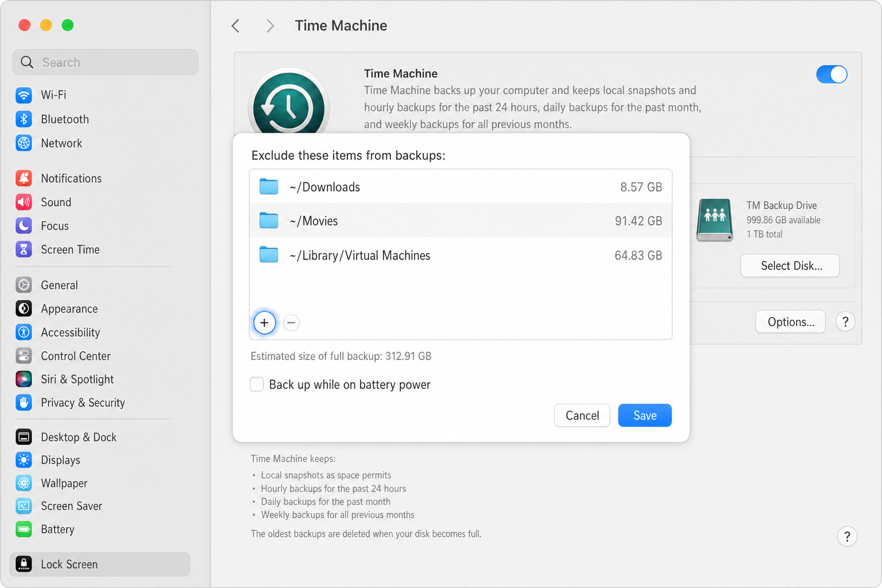Click the ~/Downloads folder icon
Viewport: 882px width, 588px height.
[x=269, y=187]
